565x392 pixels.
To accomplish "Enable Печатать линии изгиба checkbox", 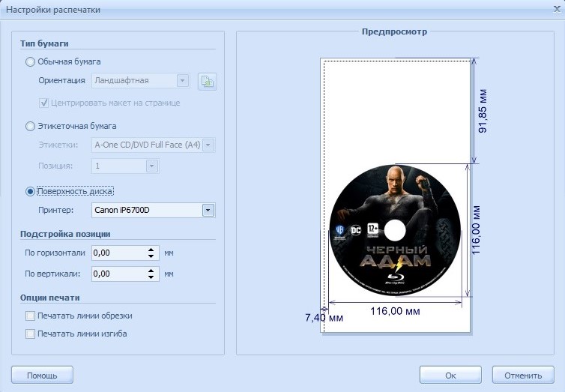I will tap(30, 334).
